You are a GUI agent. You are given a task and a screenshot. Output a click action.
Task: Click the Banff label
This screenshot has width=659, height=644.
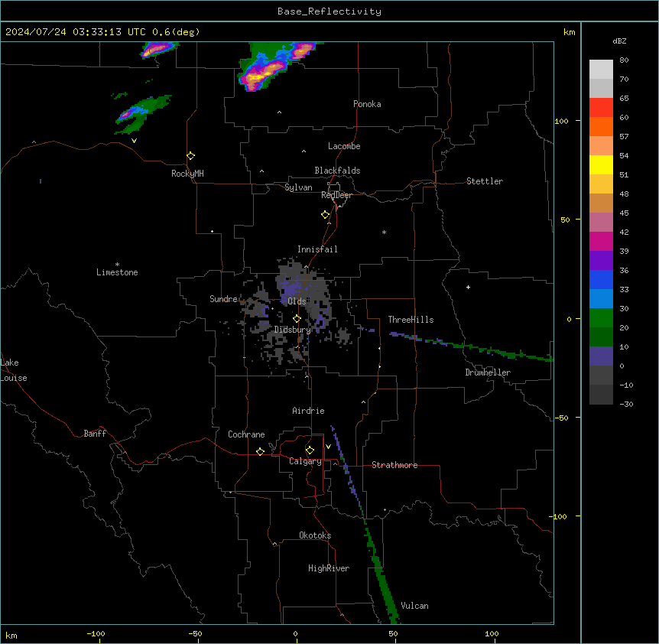(x=95, y=434)
